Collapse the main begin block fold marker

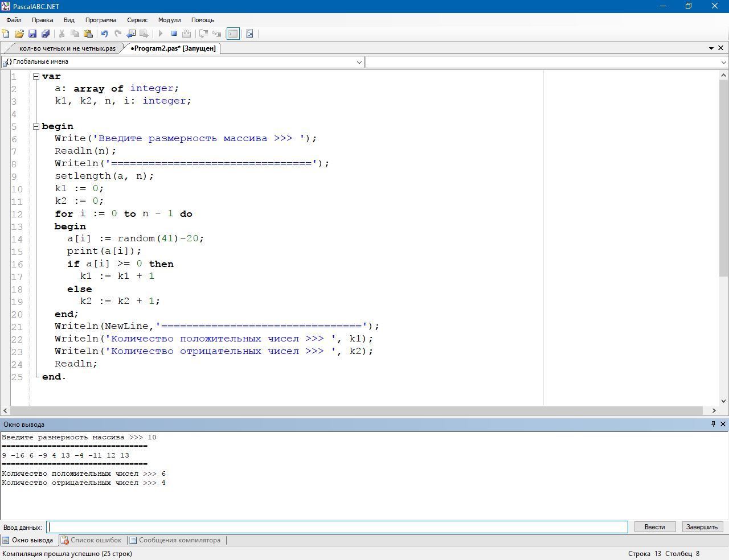click(x=36, y=126)
